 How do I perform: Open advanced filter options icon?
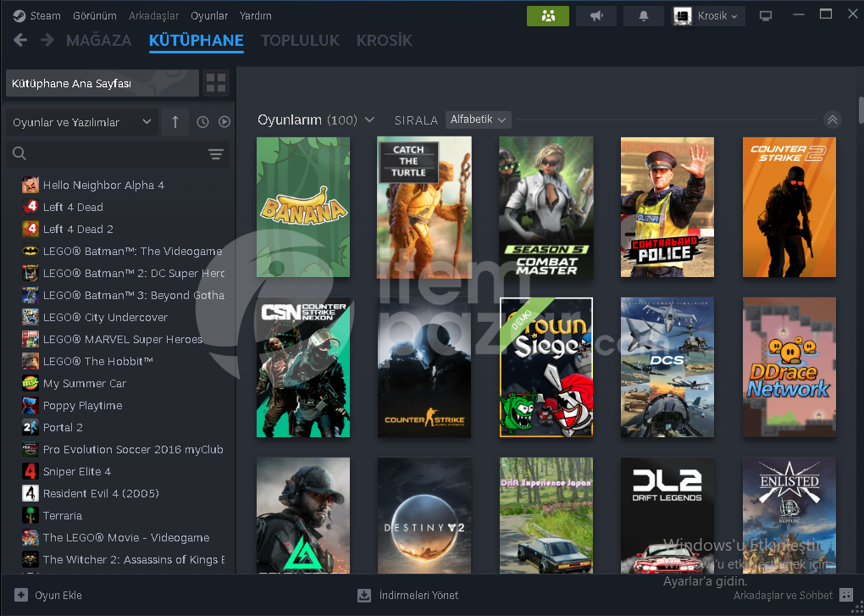click(216, 153)
